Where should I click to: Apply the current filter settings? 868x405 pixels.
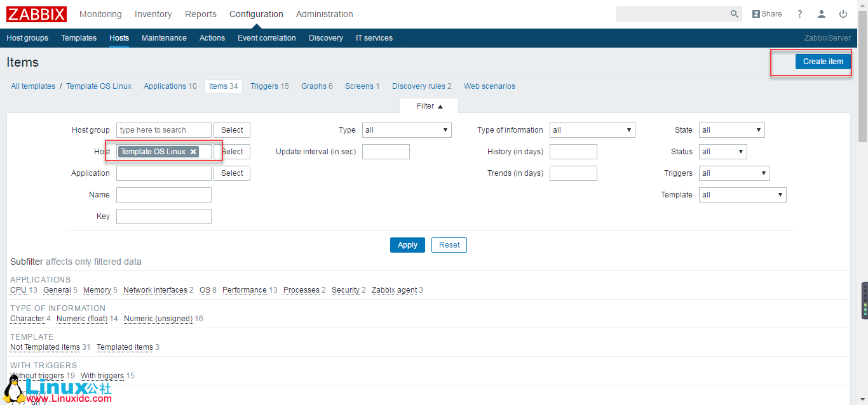407,244
